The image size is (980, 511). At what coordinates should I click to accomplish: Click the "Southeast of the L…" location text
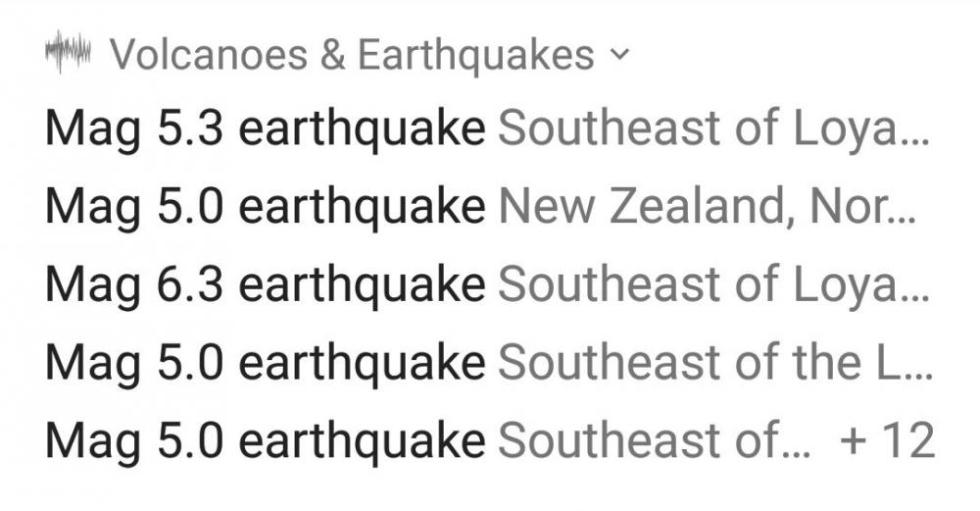pyautogui.click(x=712, y=363)
